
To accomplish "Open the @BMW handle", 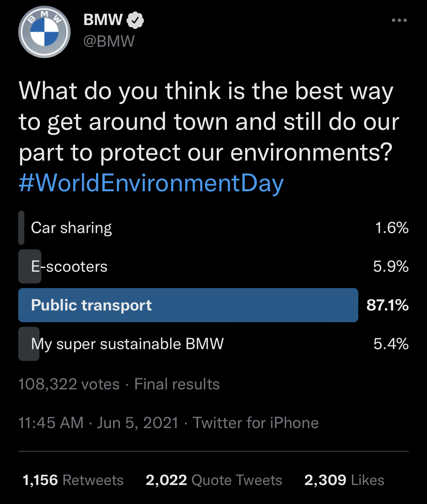I will 109,41.
